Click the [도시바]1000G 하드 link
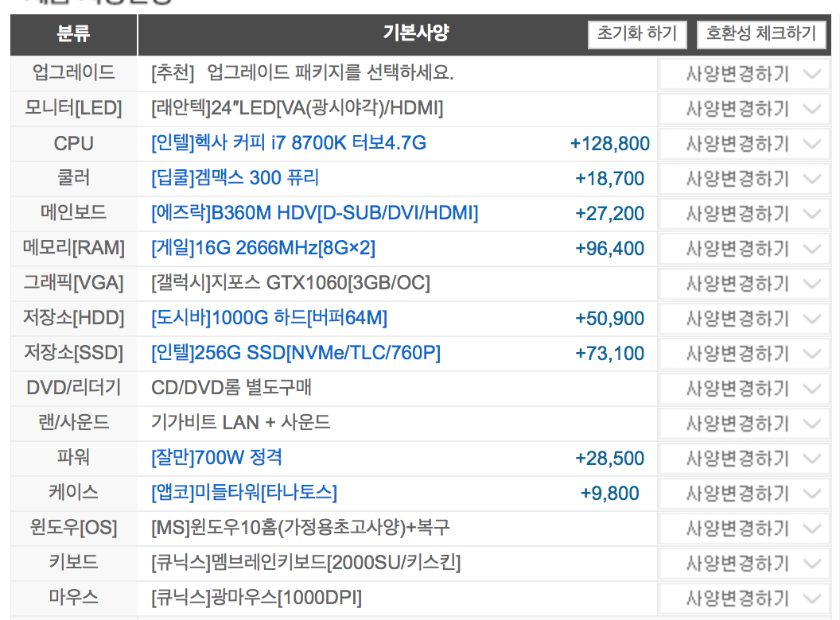The height and width of the screenshot is (620, 840). 269,318
